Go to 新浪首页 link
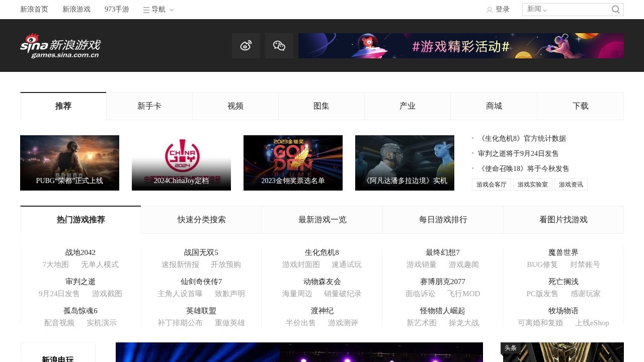644x362 pixels. pyautogui.click(x=34, y=9)
